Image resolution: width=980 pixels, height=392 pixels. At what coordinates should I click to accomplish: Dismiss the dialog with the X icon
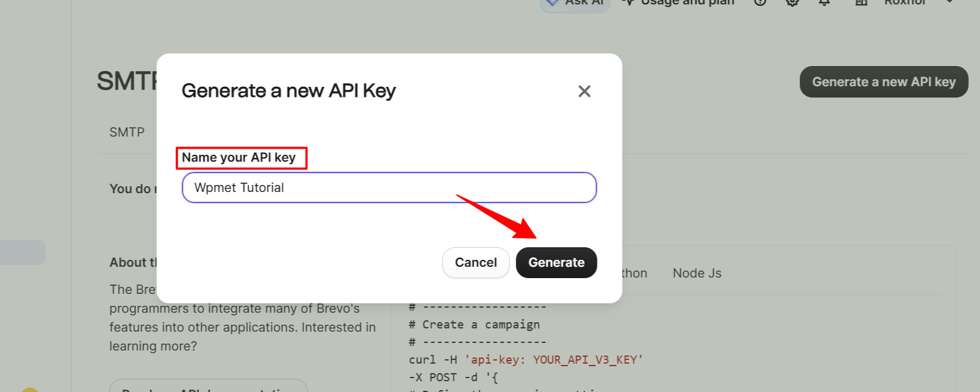click(584, 91)
